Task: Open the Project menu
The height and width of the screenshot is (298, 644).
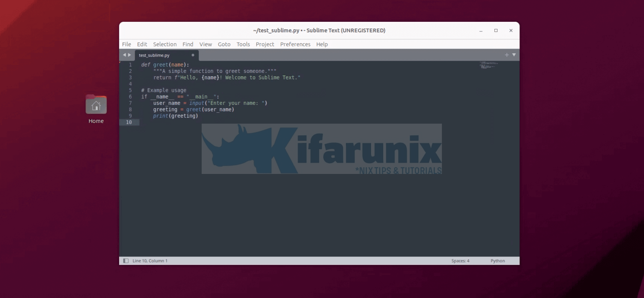Action: pos(265,44)
